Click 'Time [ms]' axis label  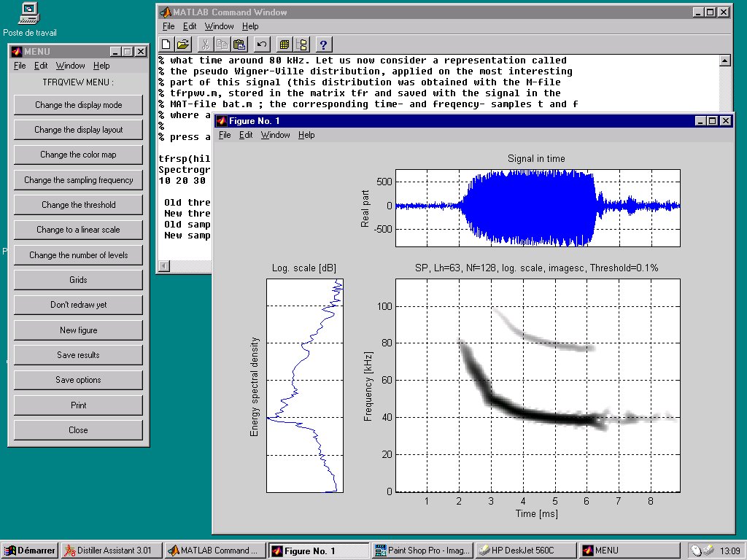tap(536, 513)
